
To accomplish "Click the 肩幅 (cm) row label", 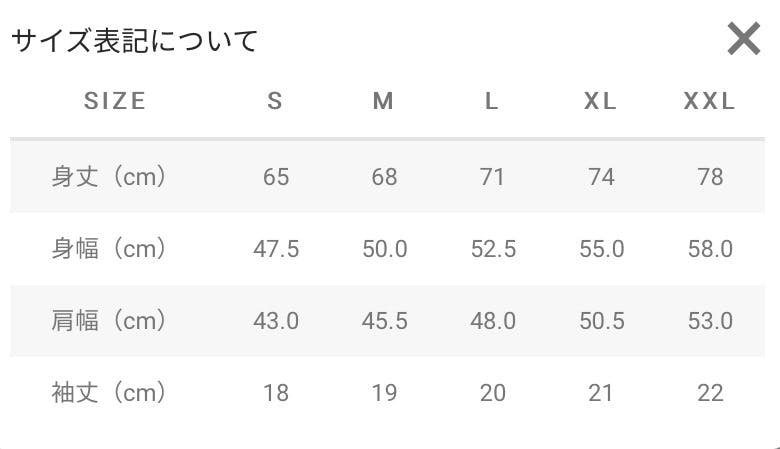I will [109, 321].
